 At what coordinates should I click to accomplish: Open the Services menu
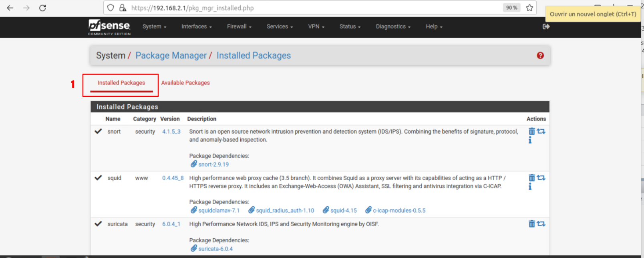point(280,26)
